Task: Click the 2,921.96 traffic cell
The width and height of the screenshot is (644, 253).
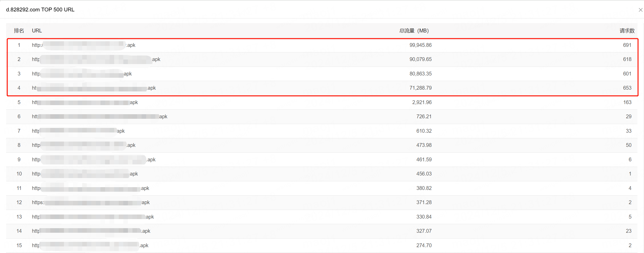Action: coord(422,102)
